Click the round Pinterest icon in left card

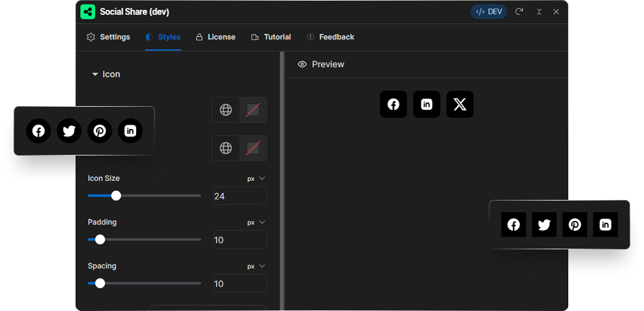100,131
